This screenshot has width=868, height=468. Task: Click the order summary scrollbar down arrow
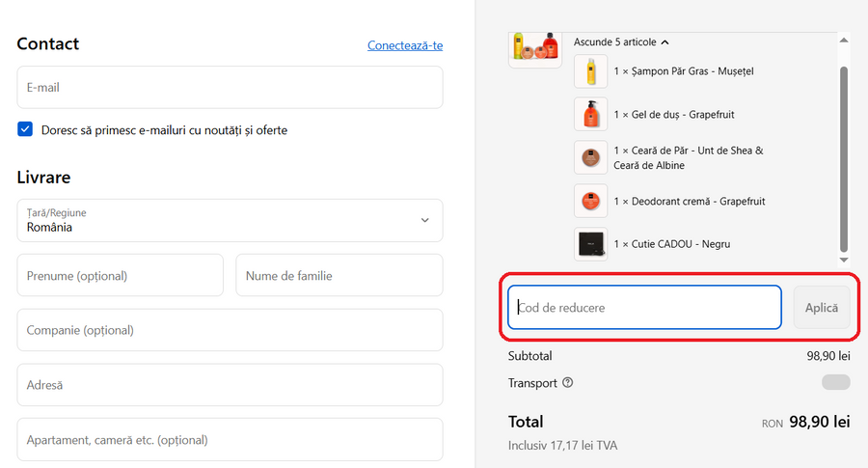844,260
